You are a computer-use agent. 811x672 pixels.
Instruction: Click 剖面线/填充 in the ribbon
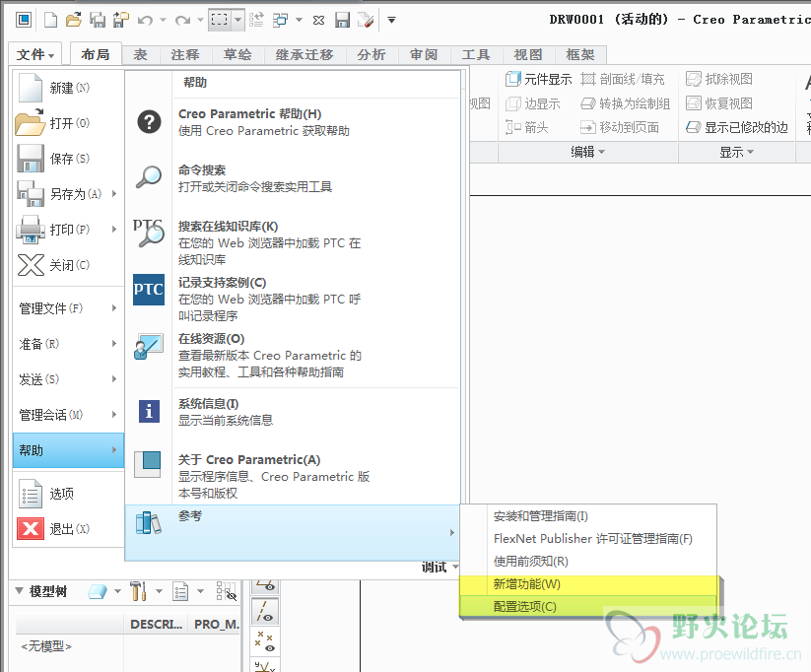(622, 79)
